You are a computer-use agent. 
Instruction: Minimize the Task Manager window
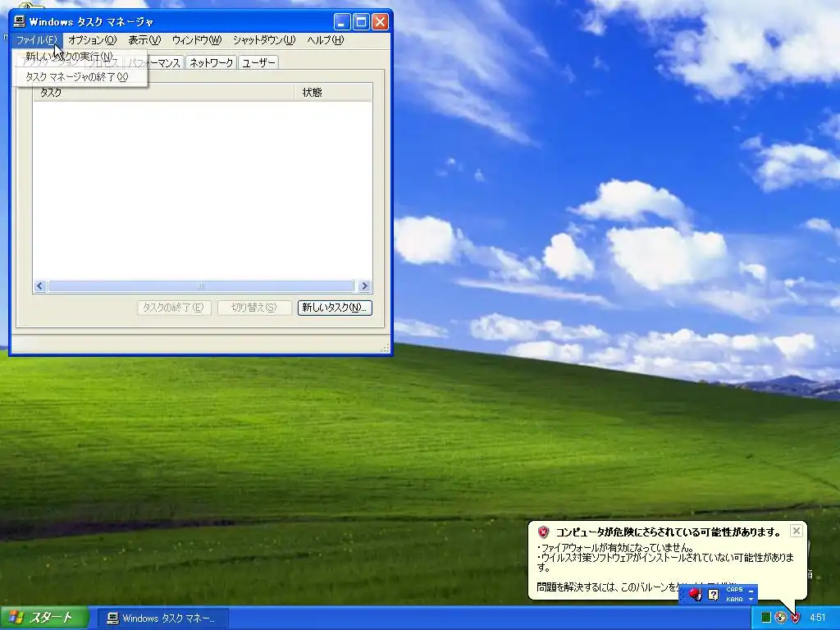click(x=342, y=22)
